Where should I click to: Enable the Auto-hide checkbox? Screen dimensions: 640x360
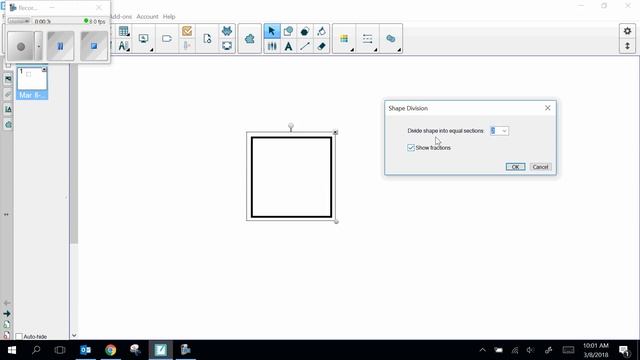[19, 336]
